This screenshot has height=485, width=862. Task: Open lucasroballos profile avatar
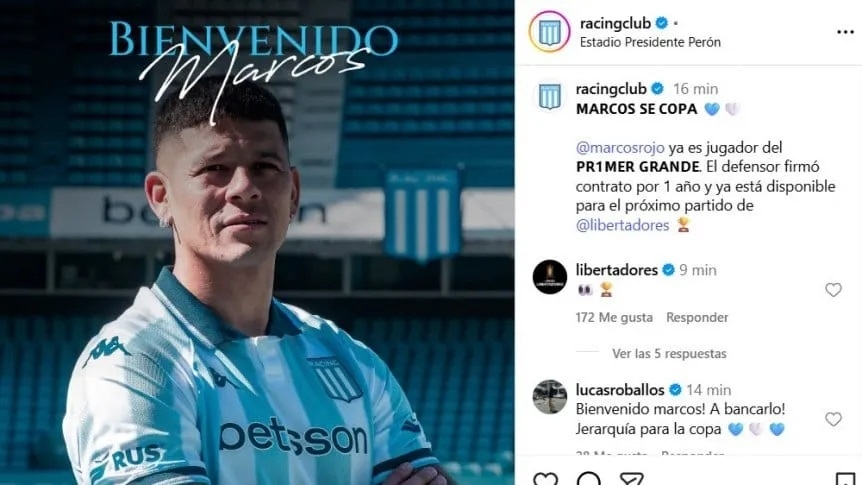pos(549,396)
